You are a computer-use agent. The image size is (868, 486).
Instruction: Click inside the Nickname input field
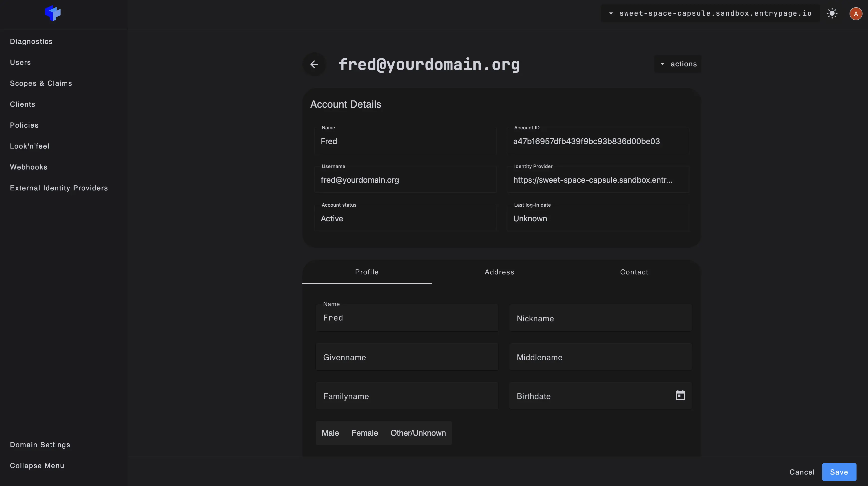point(600,318)
